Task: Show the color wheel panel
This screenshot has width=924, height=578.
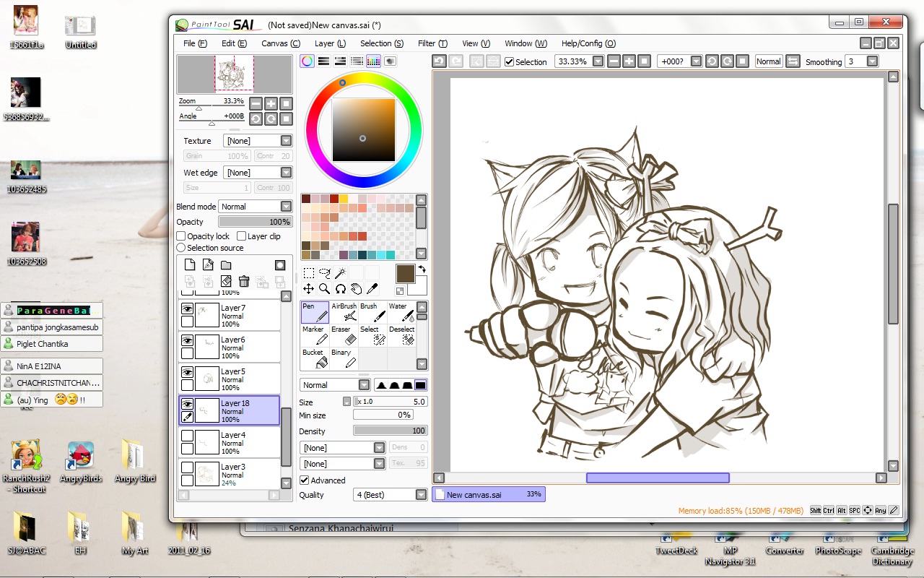Action: 308,61
